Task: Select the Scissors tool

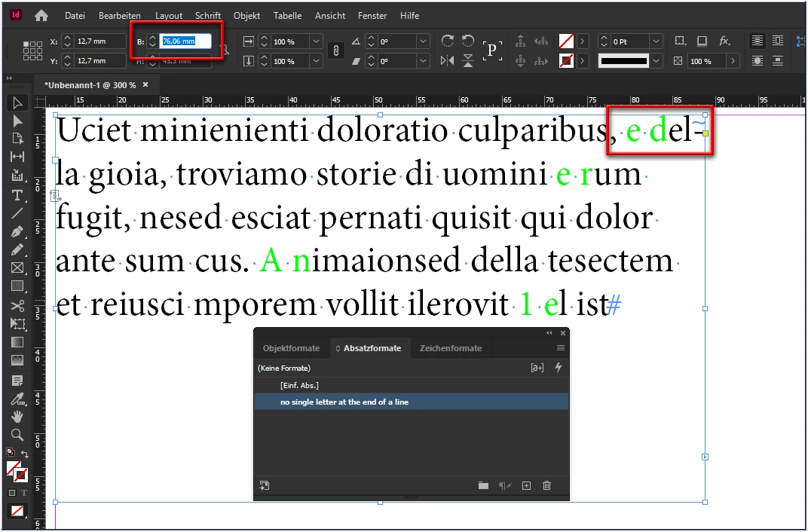Action: (17, 306)
